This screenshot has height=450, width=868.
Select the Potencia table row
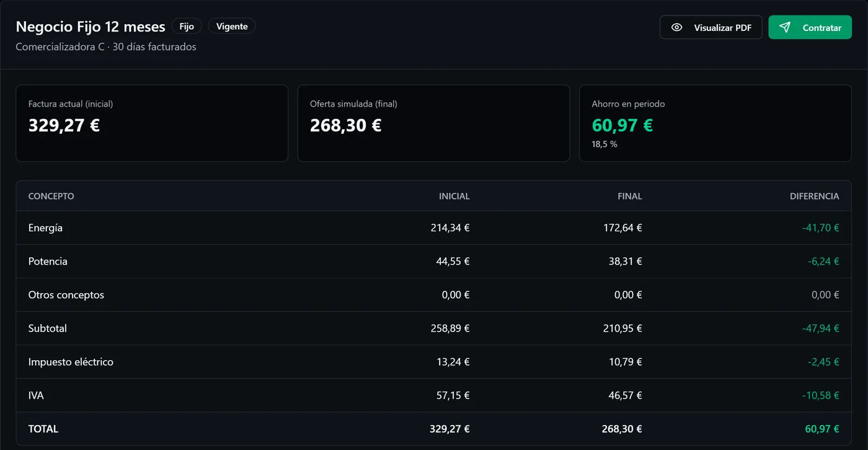pos(433,262)
